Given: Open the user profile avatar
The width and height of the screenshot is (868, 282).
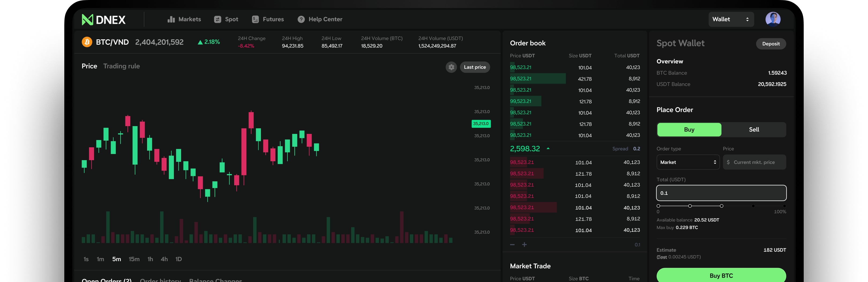Looking at the screenshot, I should [x=773, y=19].
